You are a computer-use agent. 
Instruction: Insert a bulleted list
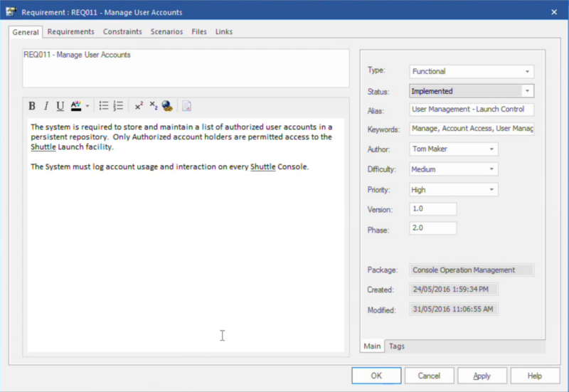104,106
